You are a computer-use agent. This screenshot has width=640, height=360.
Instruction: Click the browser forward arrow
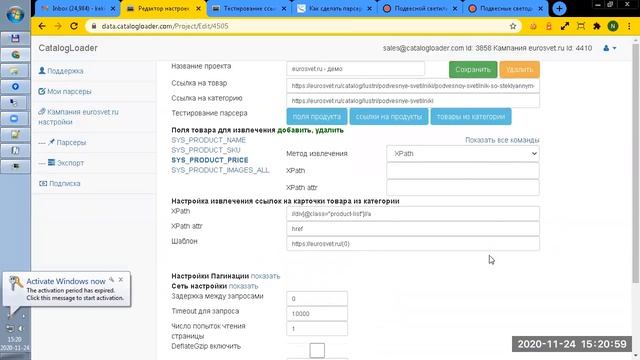pos(58,26)
